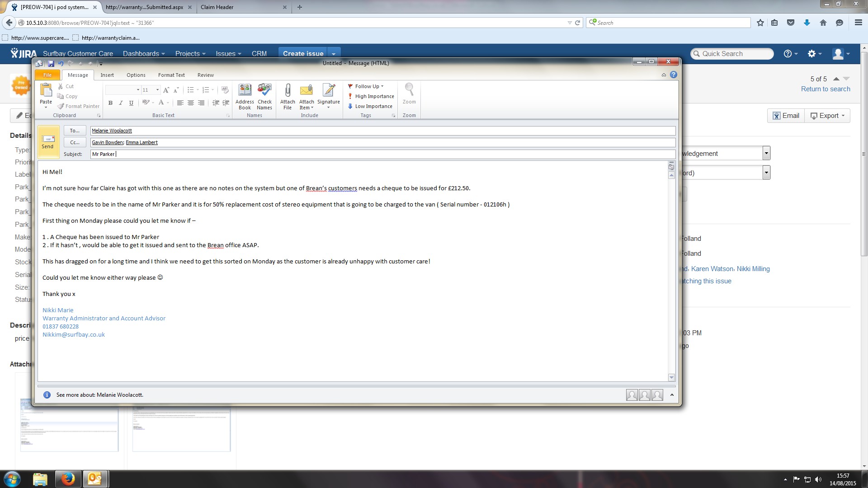The width and height of the screenshot is (868, 488).
Task: Open the ribbon Help icon
Action: [674, 75]
